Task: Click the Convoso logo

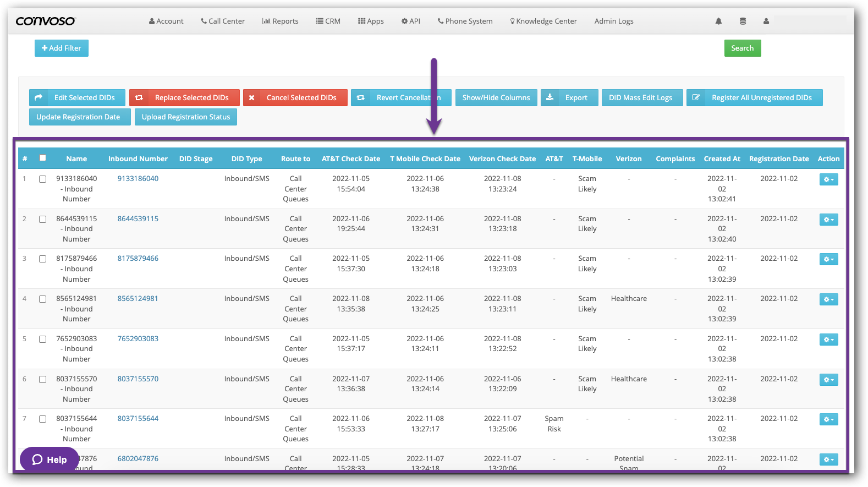Action: (46, 21)
